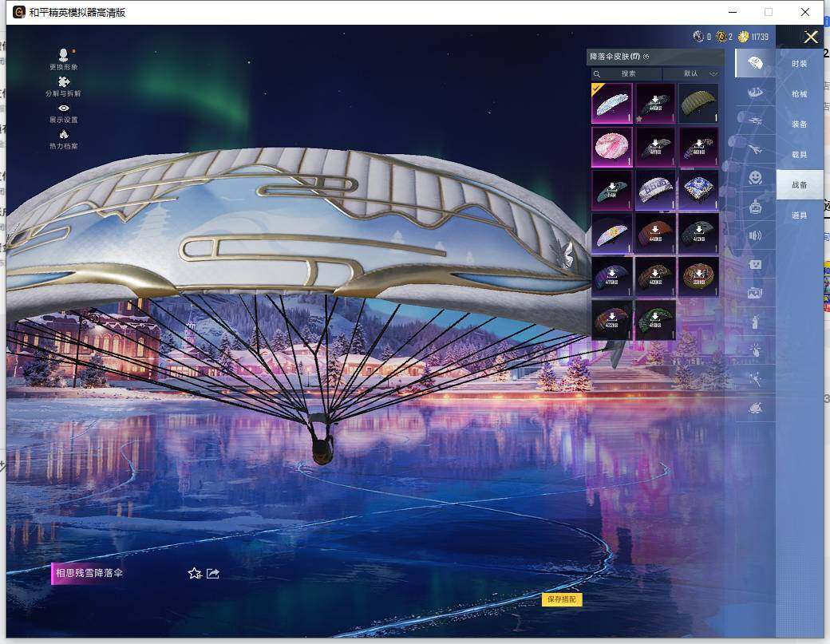Switch to the 装备 tab
The width and height of the screenshot is (830, 644).
pos(800,124)
